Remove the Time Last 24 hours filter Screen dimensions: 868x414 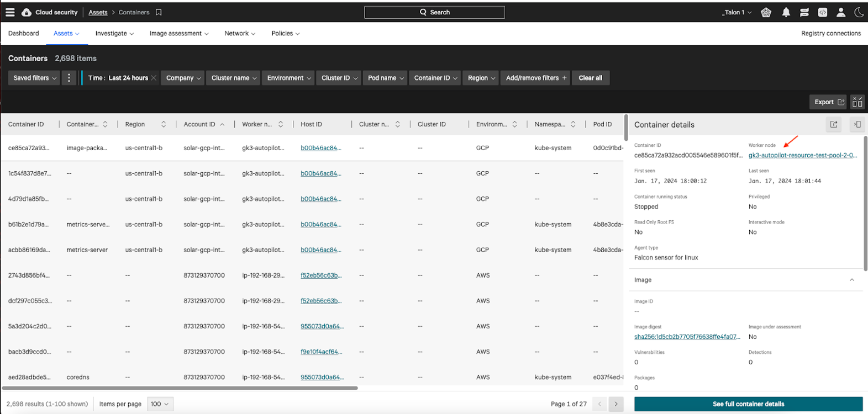[x=154, y=78]
